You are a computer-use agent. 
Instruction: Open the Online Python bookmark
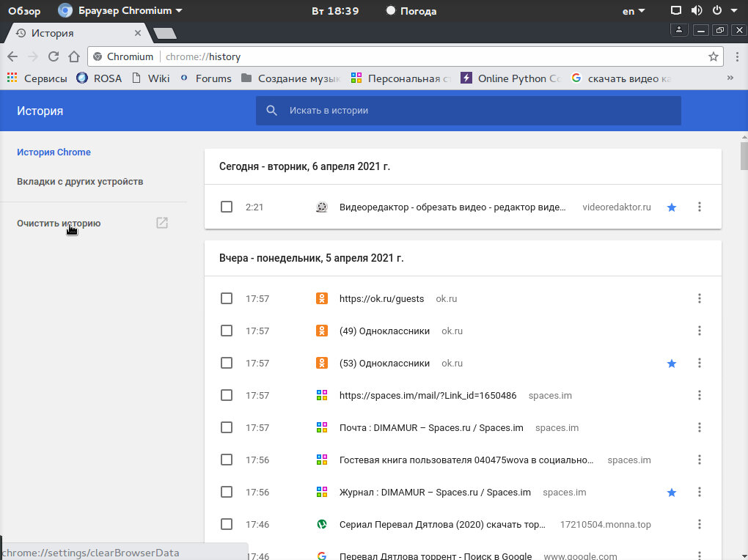point(510,78)
